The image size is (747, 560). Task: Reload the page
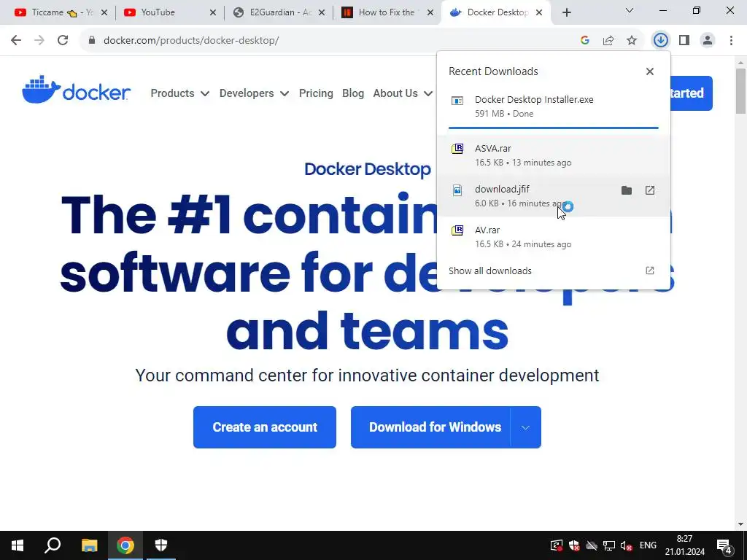tap(63, 41)
